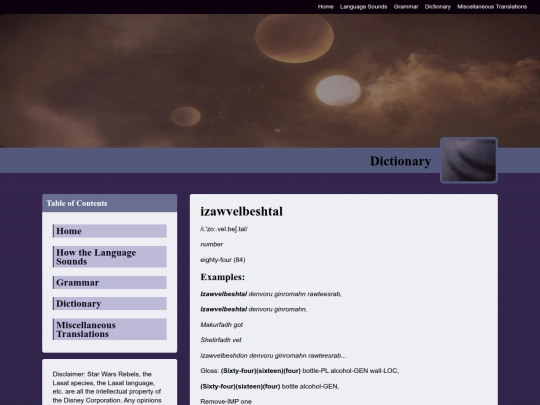540x405 pixels.
Task: Choose Dictionary in Table of Contents
Action: coord(110,304)
